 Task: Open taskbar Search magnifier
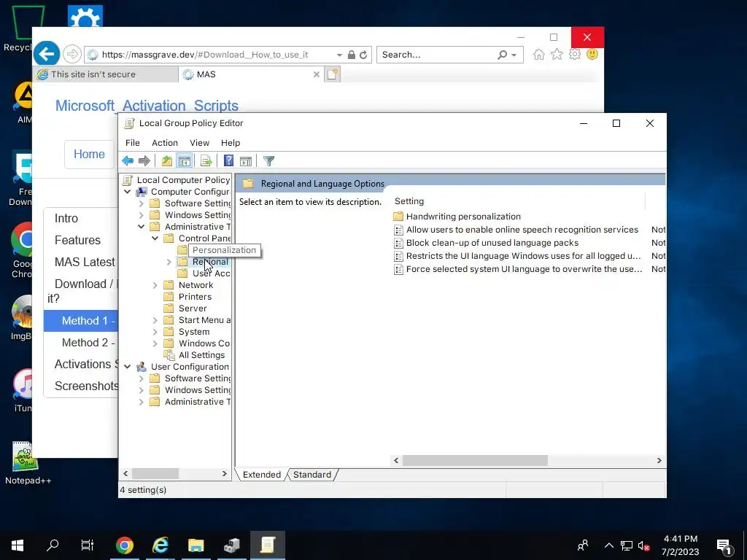click(53, 545)
